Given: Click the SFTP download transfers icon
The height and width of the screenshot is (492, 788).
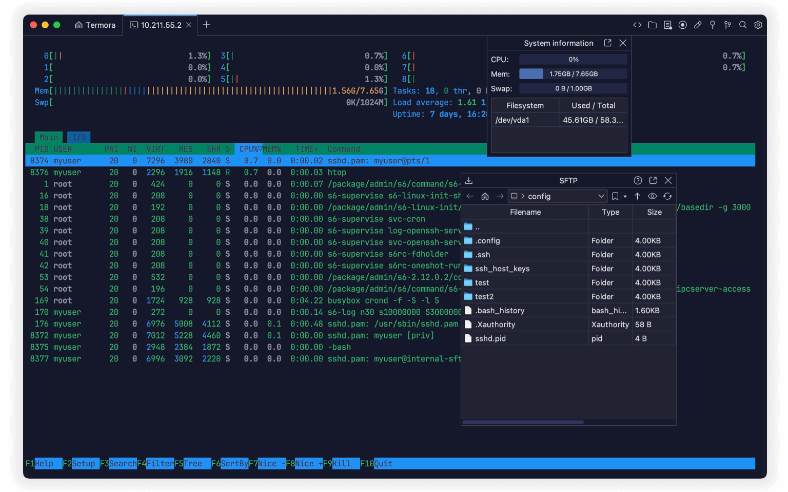Looking at the screenshot, I should pyautogui.click(x=469, y=180).
